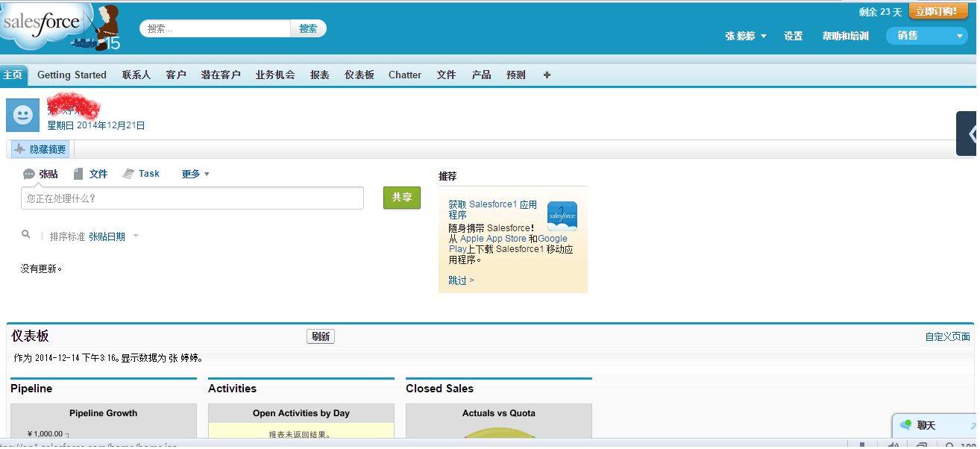
Task: Click the Pipeline column heading
Action: click(31, 389)
